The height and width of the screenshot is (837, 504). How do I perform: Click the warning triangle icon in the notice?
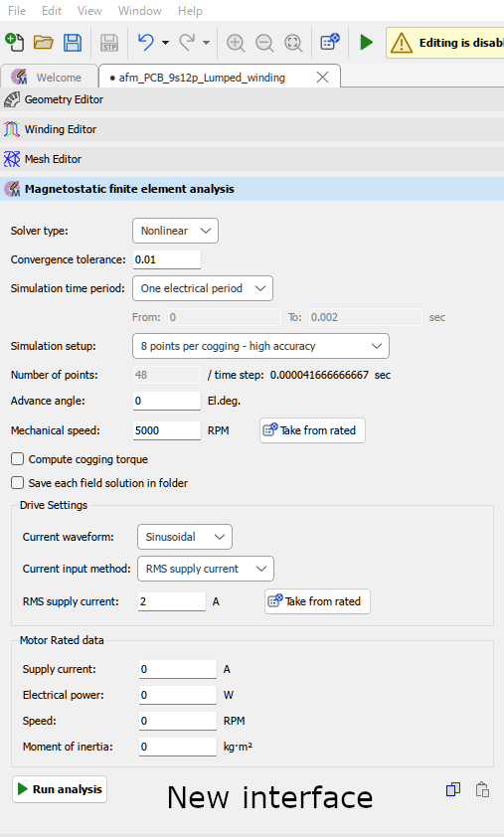coord(401,43)
